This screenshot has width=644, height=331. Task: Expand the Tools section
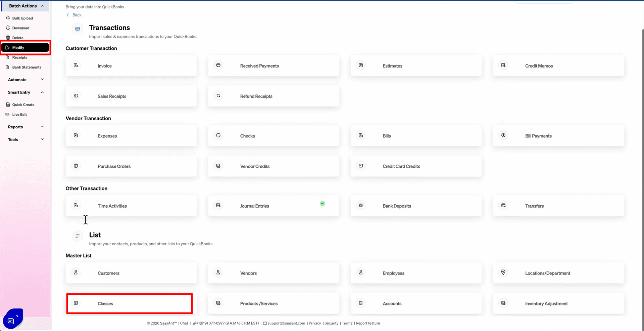[42, 139]
